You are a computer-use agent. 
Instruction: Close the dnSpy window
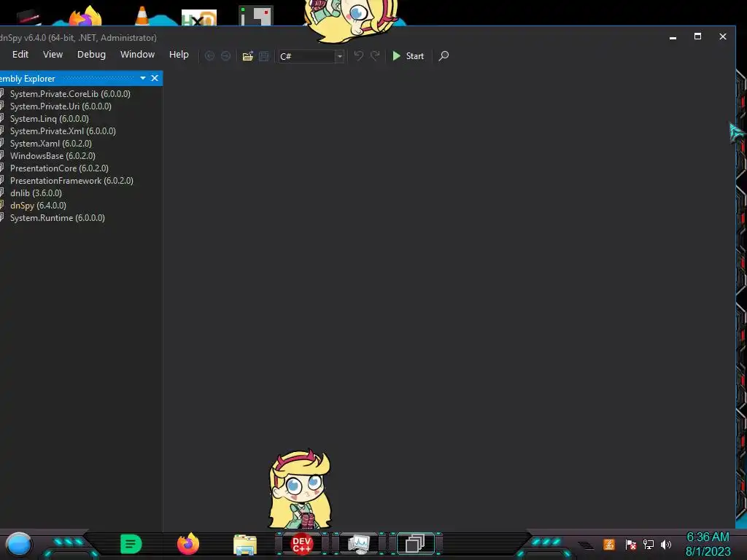point(723,36)
